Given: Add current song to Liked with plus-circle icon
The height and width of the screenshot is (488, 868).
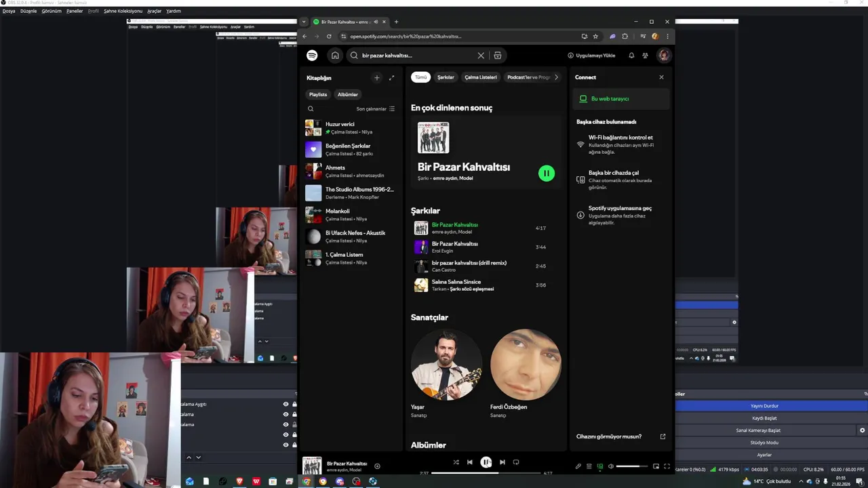Looking at the screenshot, I should [377, 466].
